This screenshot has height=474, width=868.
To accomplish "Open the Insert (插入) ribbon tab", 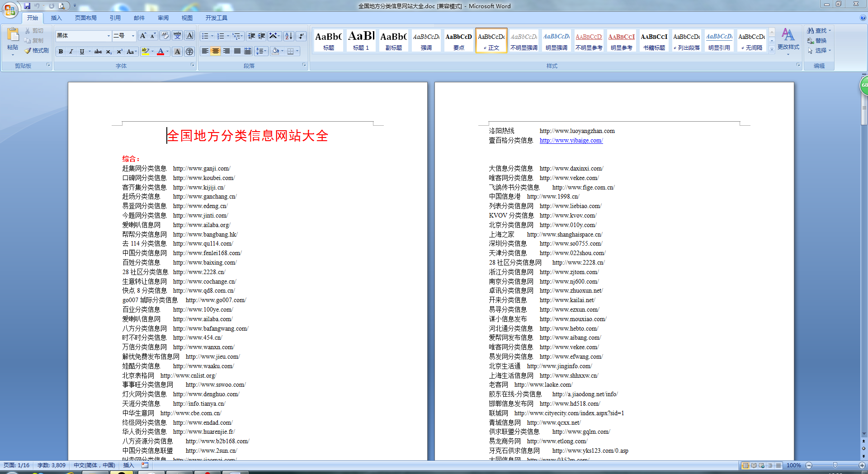I will [x=56, y=18].
